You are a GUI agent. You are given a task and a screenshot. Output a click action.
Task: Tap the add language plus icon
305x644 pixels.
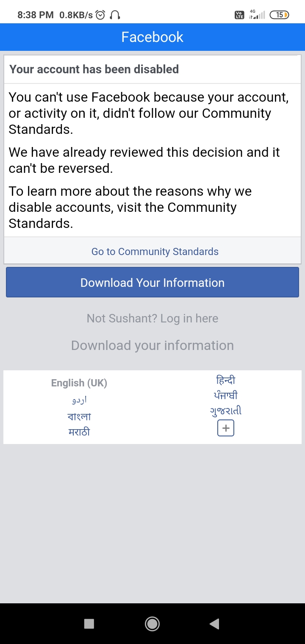click(225, 428)
